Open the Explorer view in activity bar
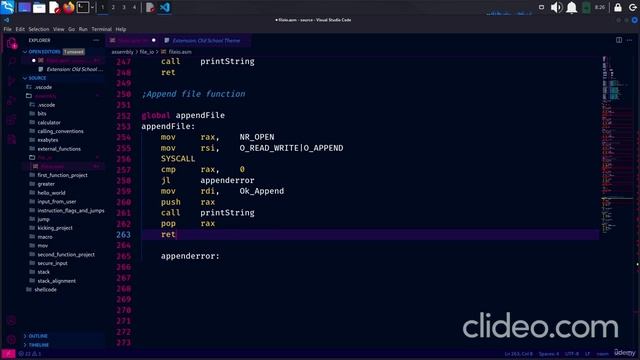 [12, 42]
